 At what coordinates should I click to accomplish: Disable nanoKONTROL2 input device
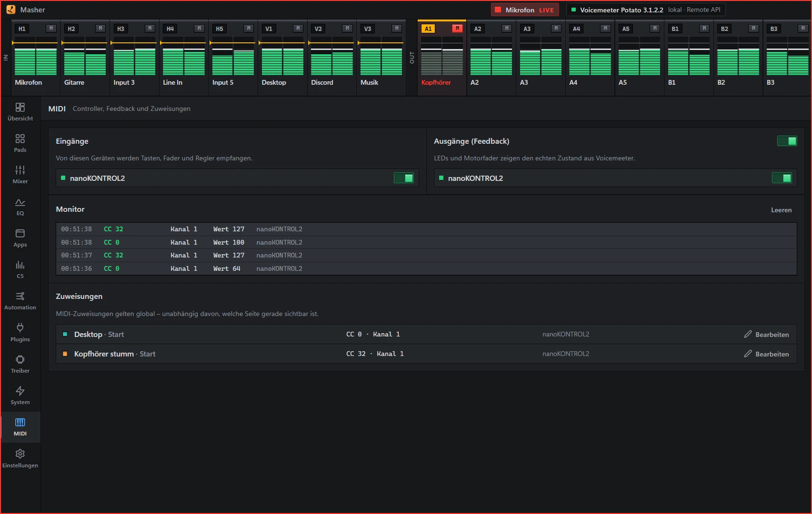(x=404, y=178)
